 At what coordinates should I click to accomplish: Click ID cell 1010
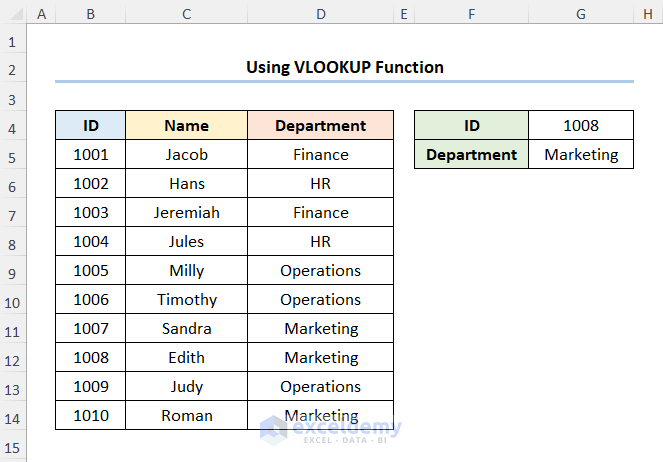point(91,416)
